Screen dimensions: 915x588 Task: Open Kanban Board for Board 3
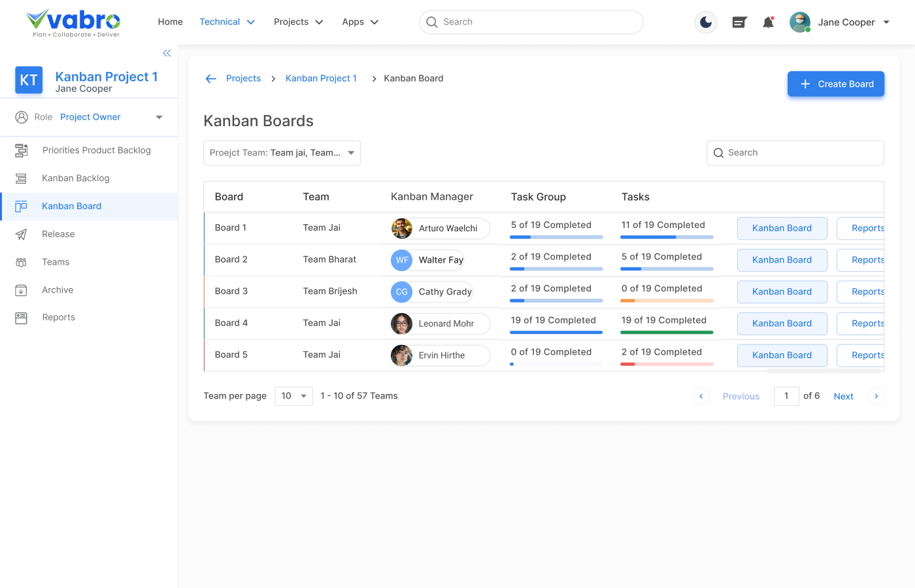pos(782,291)
